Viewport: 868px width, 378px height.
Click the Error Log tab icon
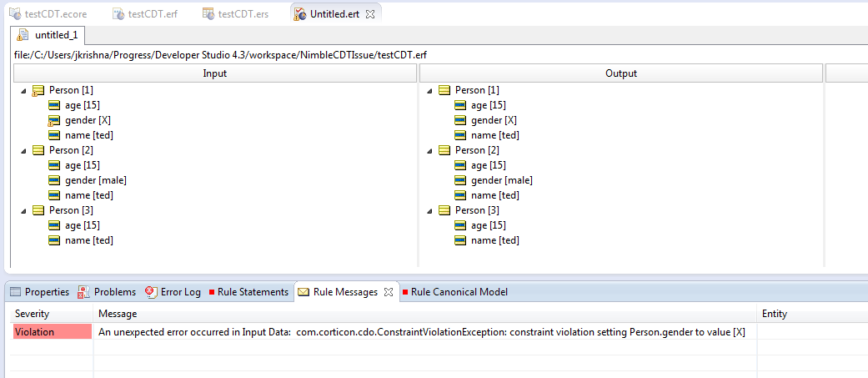pos(151,291)
